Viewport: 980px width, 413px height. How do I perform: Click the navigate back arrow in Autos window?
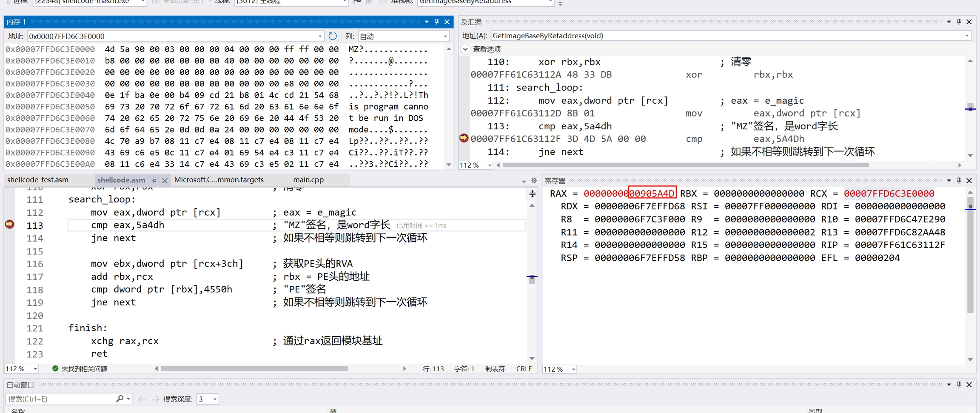click(x=142, y=399)
